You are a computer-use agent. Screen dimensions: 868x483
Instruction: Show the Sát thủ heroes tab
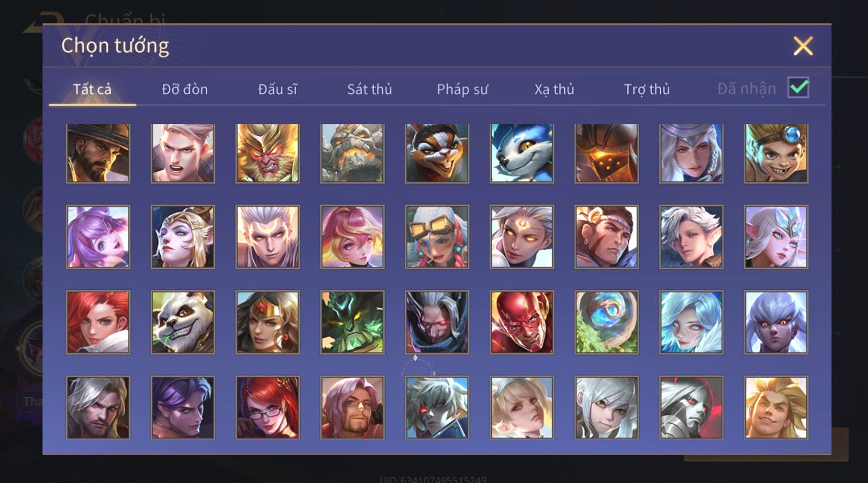click(369, 89)
